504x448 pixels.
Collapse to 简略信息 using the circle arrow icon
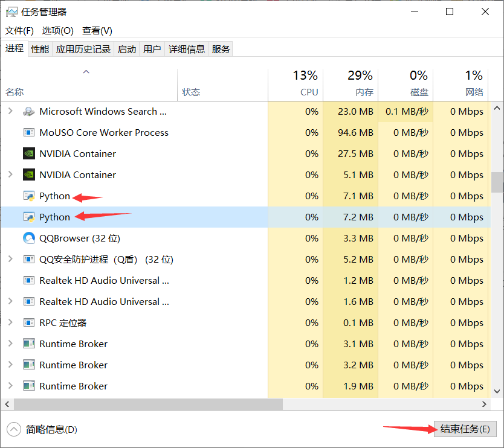tap(13, 429)
